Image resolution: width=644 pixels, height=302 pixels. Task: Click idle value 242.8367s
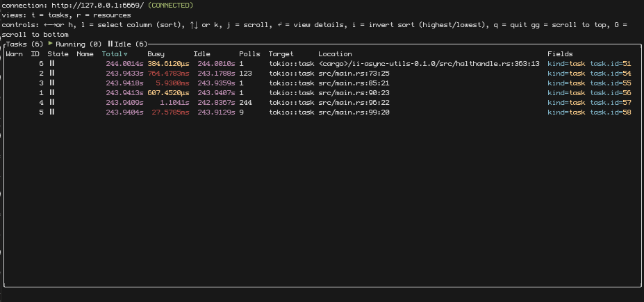[x=217, y=103]
